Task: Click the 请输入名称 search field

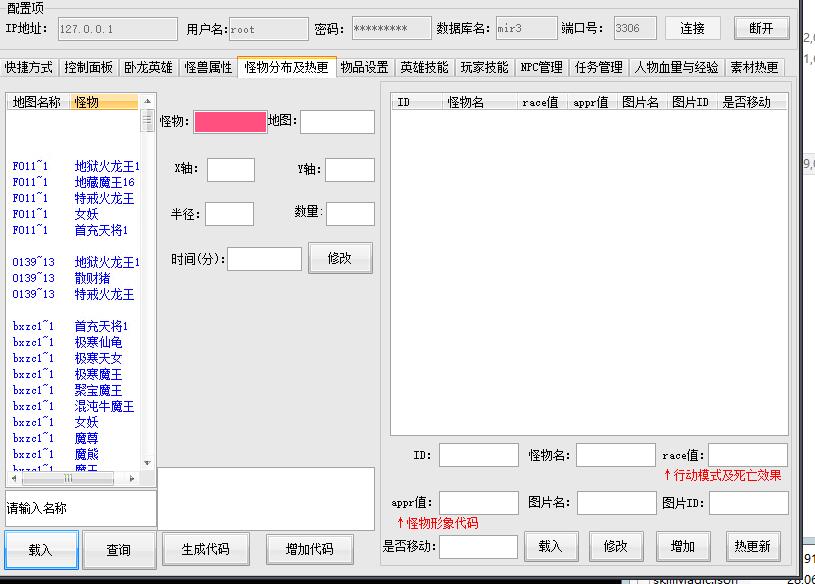Action: (80, 508)
